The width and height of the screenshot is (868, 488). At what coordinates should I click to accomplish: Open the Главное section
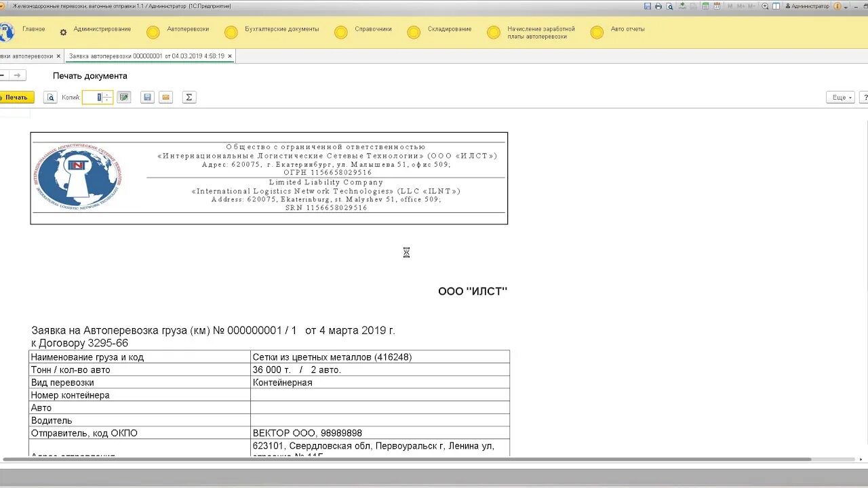33,29
